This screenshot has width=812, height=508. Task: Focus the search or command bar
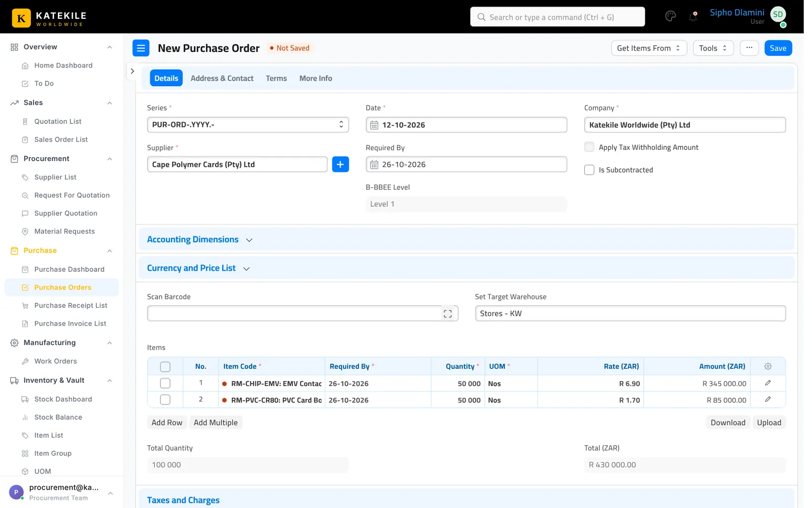pyautogui.click(x=557, y=17)
